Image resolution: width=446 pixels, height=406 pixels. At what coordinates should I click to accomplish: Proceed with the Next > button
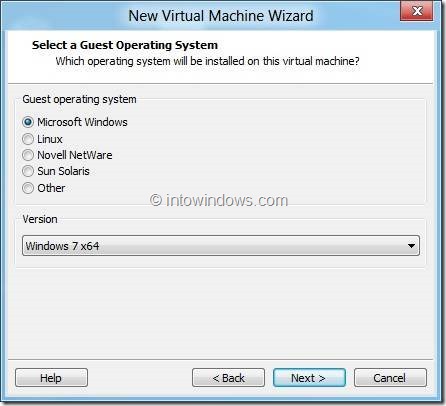click(x=309, y=378)
